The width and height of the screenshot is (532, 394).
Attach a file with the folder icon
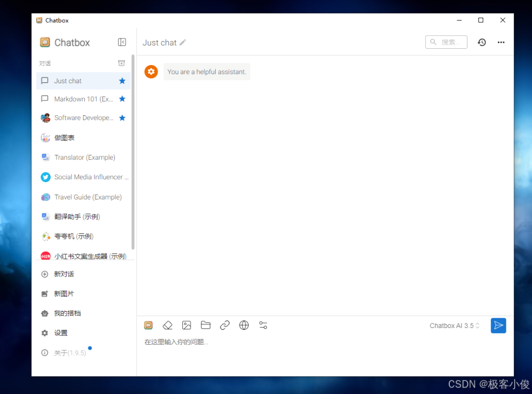205,325
